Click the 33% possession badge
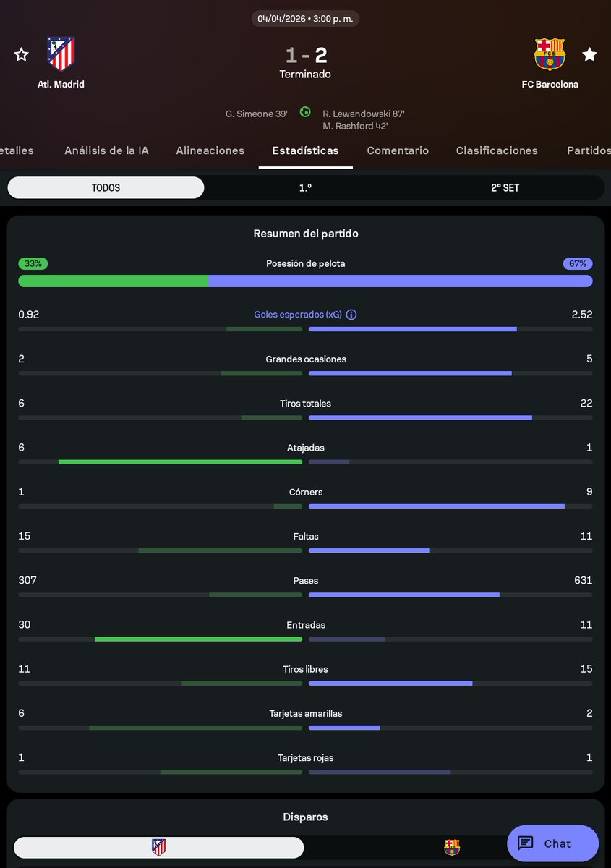The image size is (611, 868). click(33, 263)
